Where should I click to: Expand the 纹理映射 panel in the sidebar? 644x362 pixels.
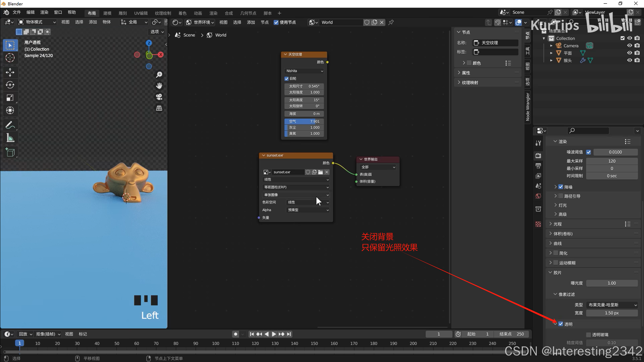click(470, 82)
